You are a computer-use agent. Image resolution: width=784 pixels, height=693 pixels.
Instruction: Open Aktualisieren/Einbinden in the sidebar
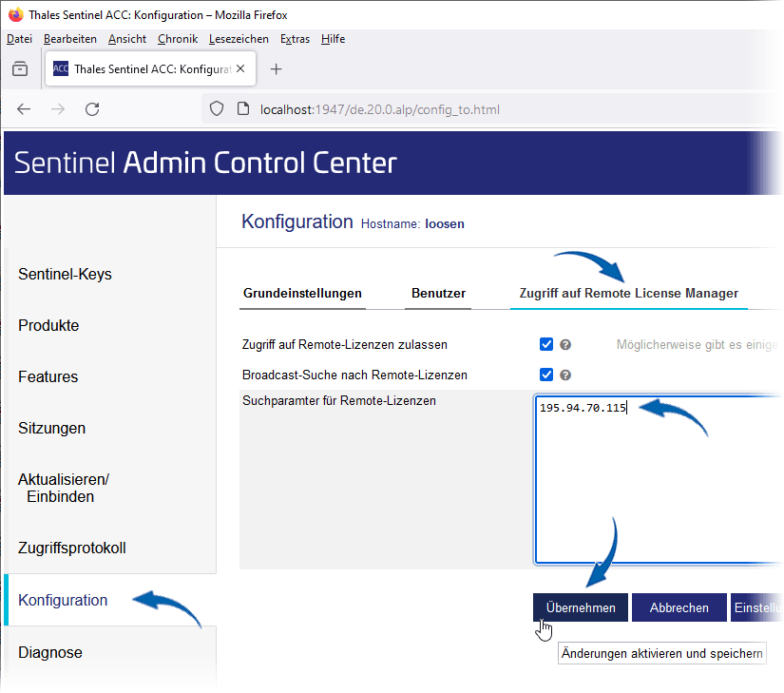(x=64, y=488)
